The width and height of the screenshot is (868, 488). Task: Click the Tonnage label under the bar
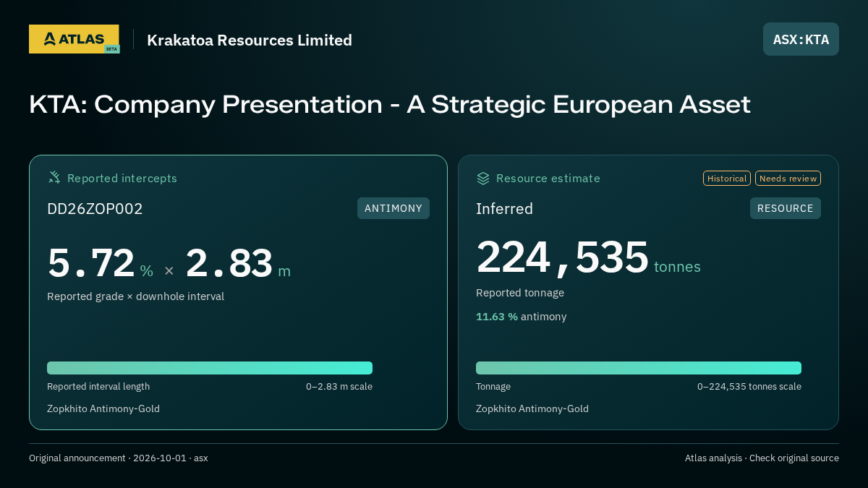(x=493, y=387)
